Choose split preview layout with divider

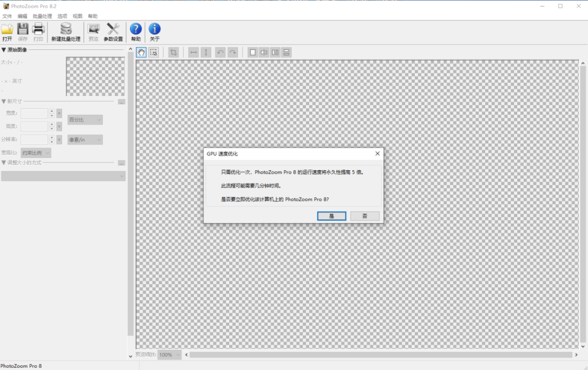(x=264, y=52)
